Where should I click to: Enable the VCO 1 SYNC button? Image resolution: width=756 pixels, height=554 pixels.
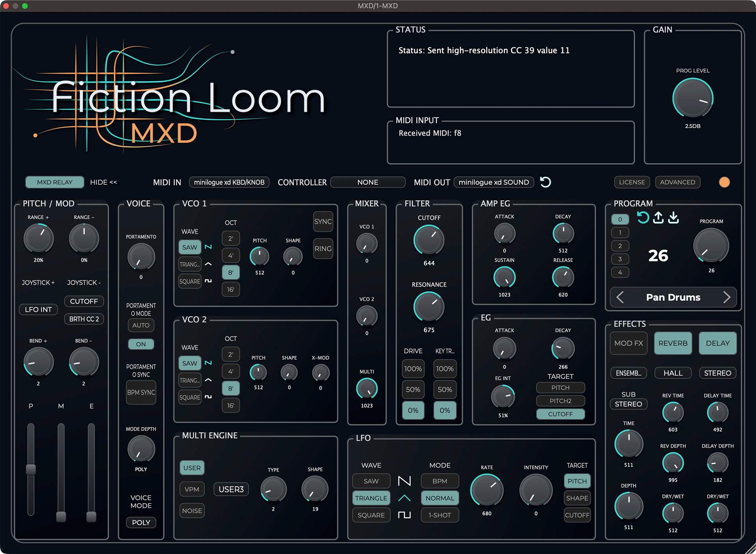pos(323,222)
